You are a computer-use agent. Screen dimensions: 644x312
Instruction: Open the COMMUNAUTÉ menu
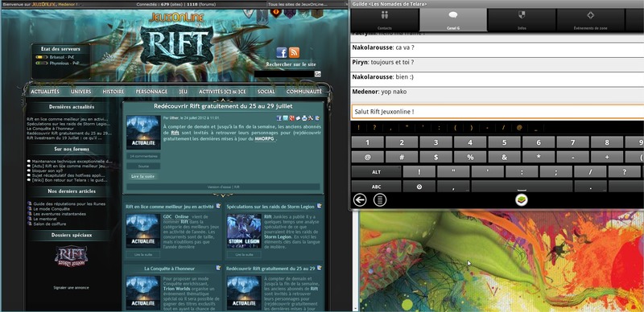pos(304,92)
